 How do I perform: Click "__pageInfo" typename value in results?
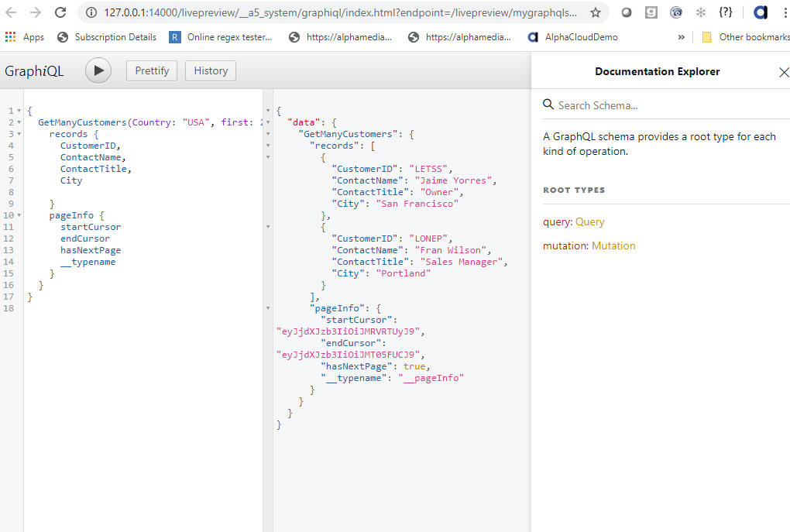[x=431, y=378]
